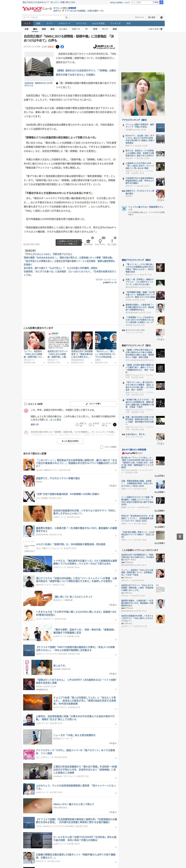Select the トップ navigation tab
The width and height of the screenshot is (186, 868).
point(27,24)
